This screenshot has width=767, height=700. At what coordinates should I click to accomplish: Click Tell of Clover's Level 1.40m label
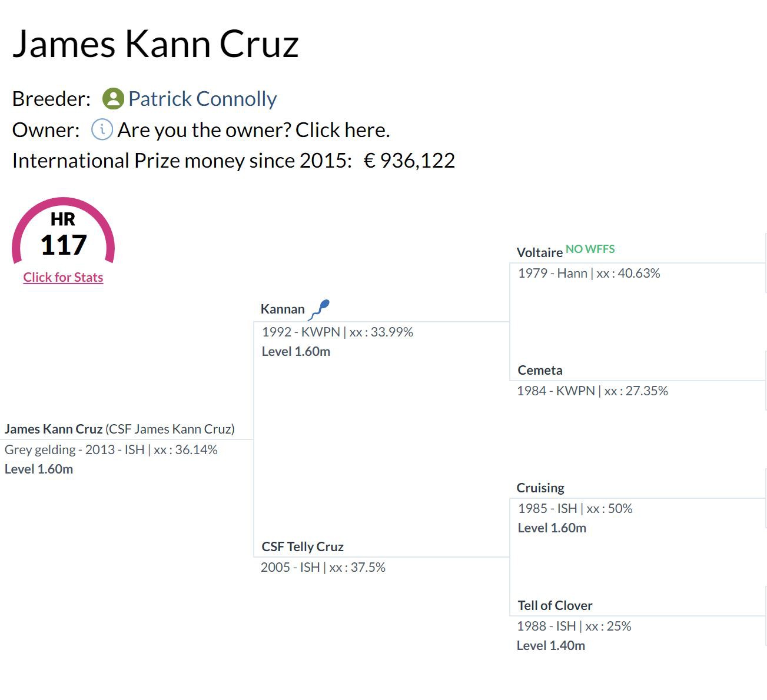coord(551,646)
